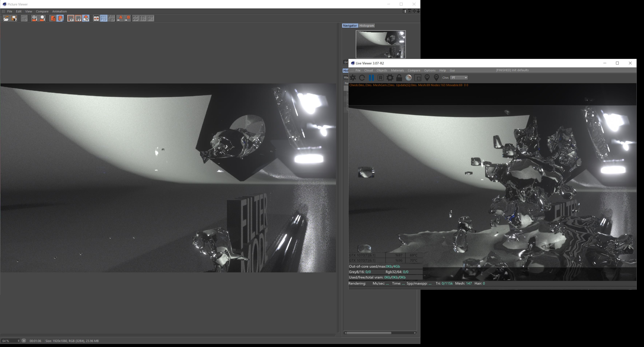Click the pick focus pin icon
644x347 pixels.
(x=427, y=78)
